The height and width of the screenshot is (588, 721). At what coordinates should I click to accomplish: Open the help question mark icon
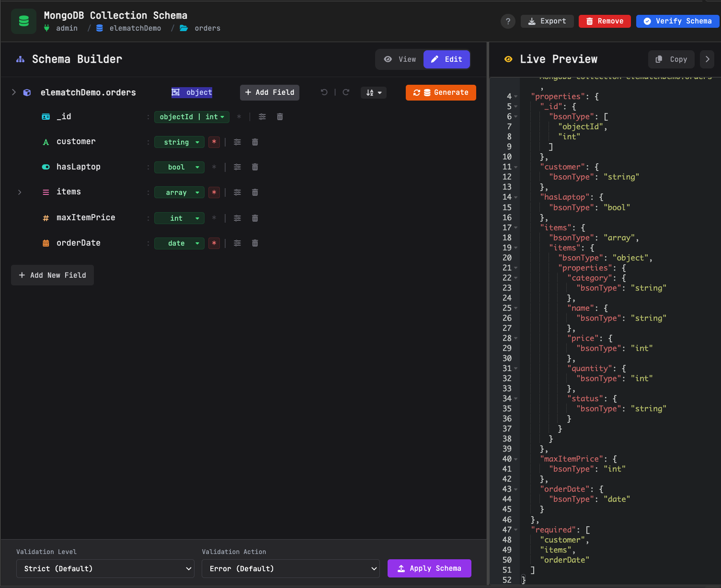tap(508, 21)
